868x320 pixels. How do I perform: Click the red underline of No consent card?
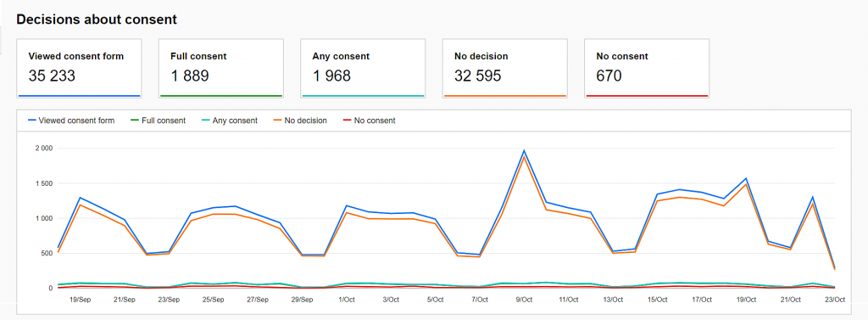click(x=647, y=96)
